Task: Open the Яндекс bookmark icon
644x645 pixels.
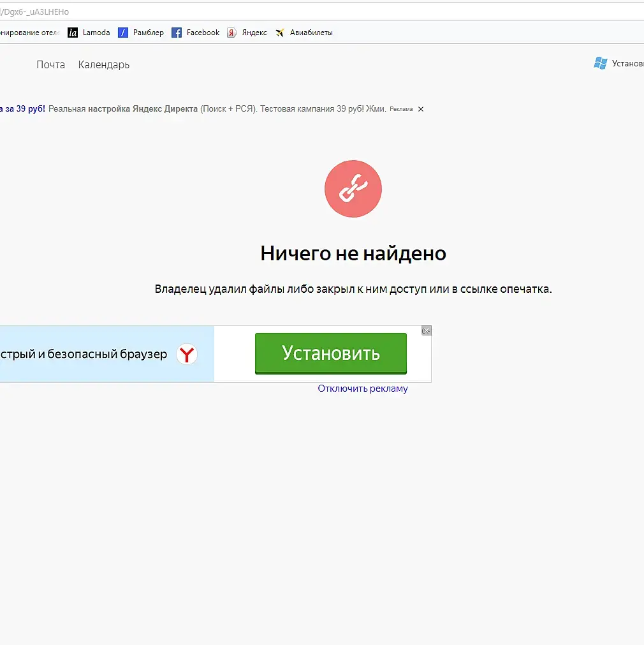Action: [232, 33]
